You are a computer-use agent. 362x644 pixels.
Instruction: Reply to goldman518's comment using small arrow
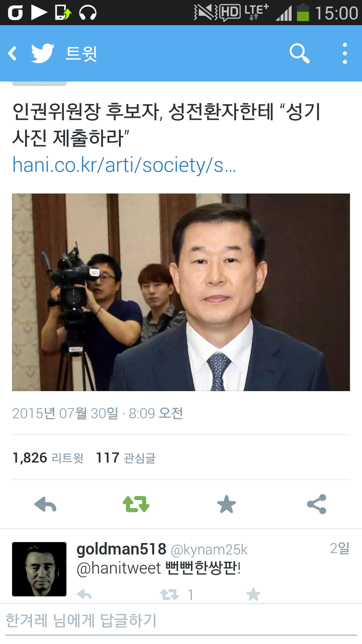(84, 594)
